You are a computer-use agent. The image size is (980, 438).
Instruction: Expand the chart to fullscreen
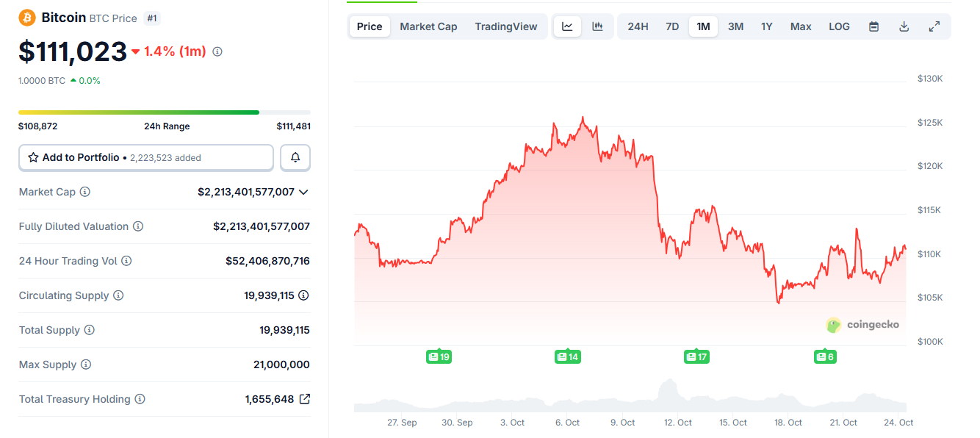[x=934, y=26]
